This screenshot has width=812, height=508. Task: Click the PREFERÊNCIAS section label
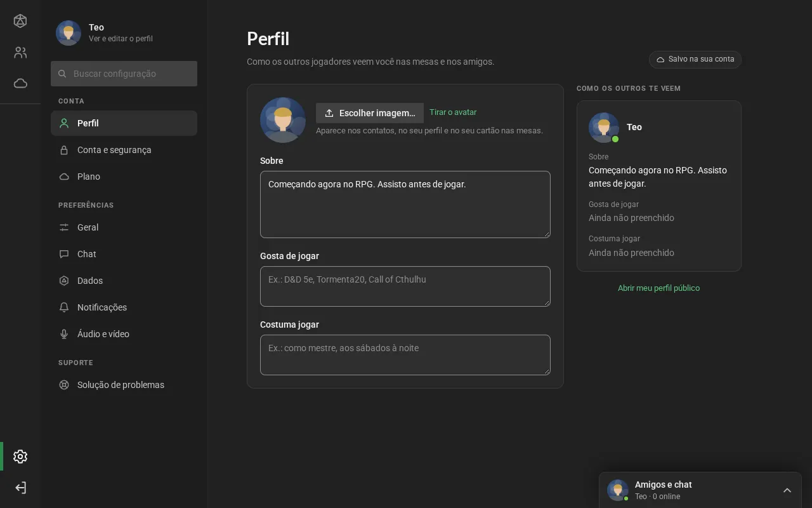point(86,205)
